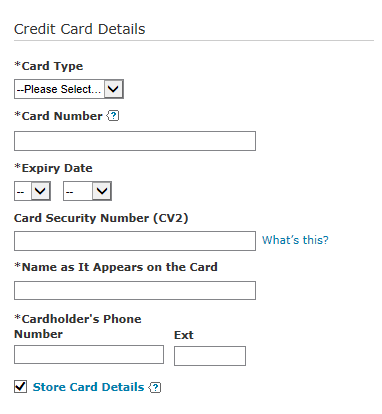Viewport: 382px width, 414px height.
Task: Focus the Card Number text field
Action: (x=135, y=141)
